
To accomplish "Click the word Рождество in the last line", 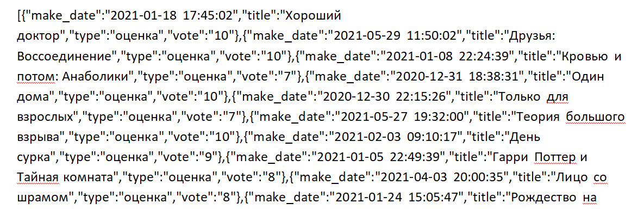I will 543,198.
